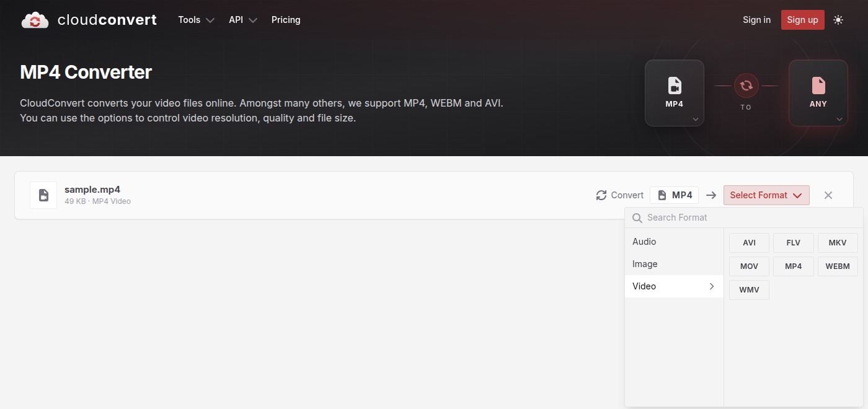Open the API menu
The height and width of the screenshot is (409, 868).
click(x=242, y=20)
